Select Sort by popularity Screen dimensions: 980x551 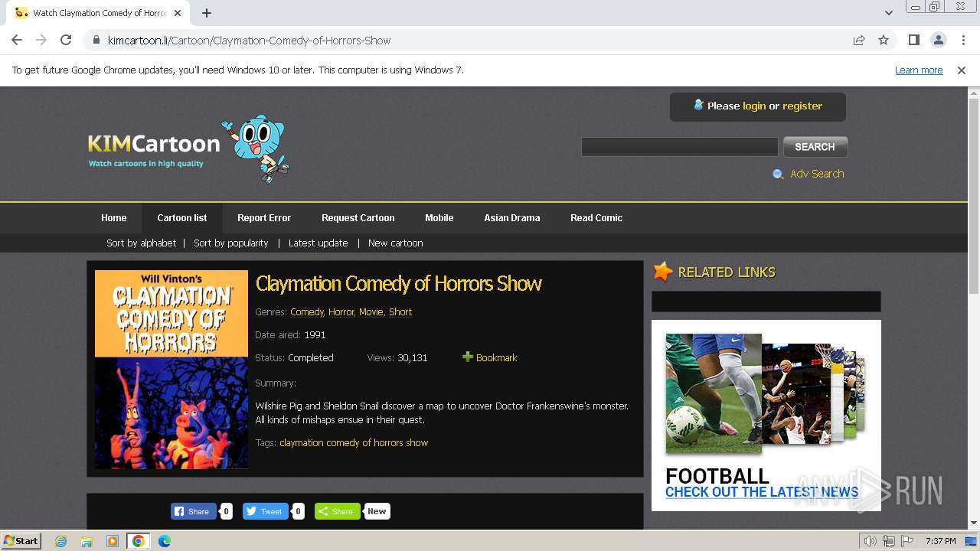point(231,243)
